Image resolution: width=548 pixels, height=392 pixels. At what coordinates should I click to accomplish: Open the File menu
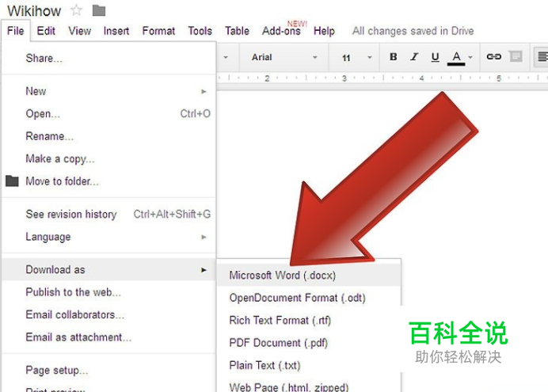(x=15, y=31)
